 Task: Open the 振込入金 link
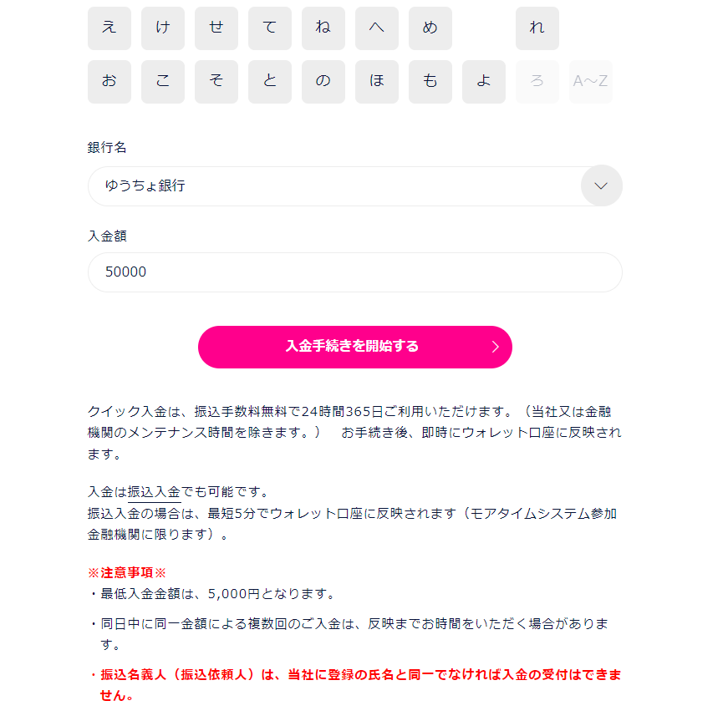[x=154, y=491]
